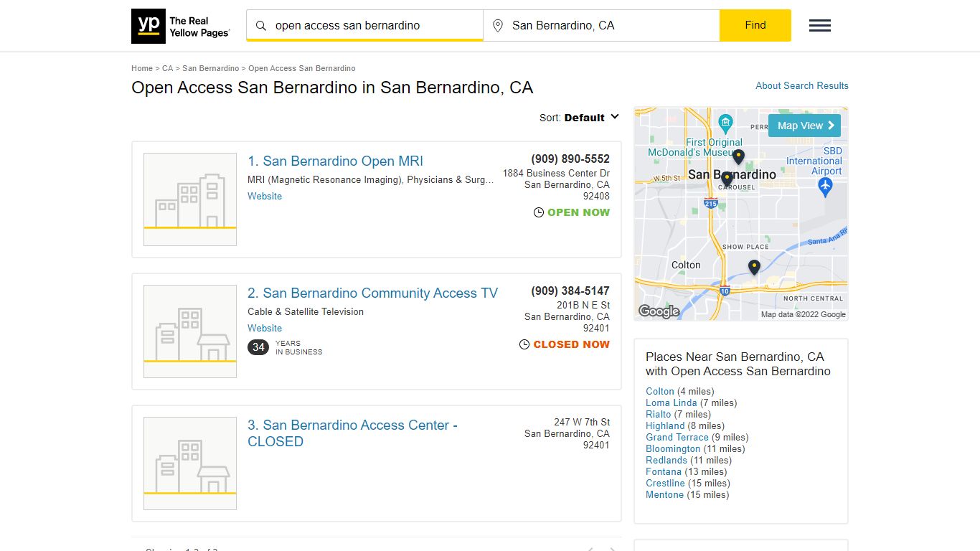Click the OPEN NOW status
This screenshot has height=551, width=980.
[572, 212]
